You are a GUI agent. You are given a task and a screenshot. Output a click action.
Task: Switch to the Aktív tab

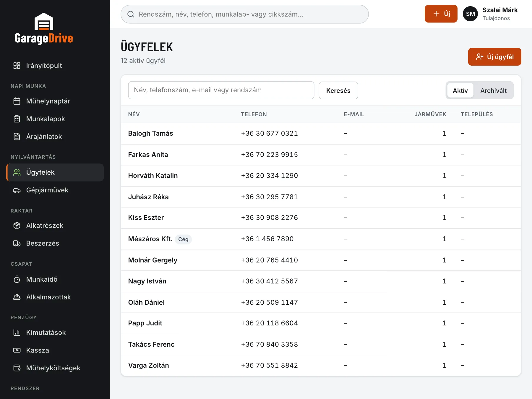pos(460,90)
